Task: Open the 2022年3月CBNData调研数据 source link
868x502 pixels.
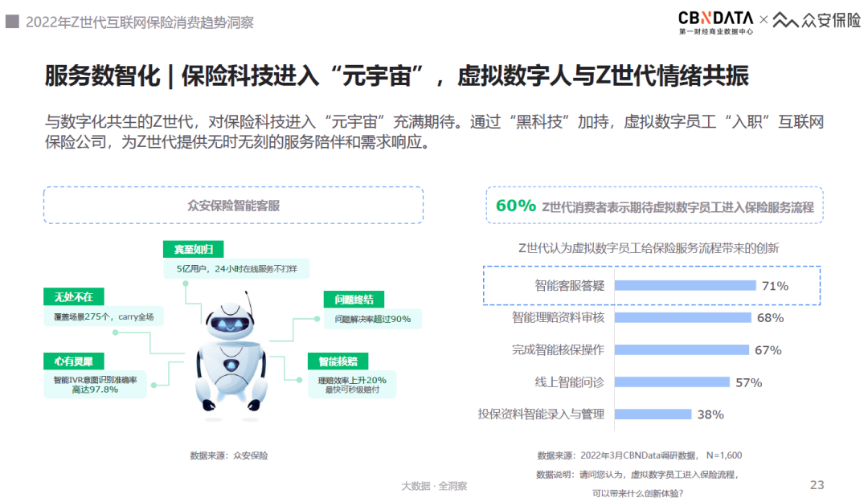Action: (x=639, y=455)
